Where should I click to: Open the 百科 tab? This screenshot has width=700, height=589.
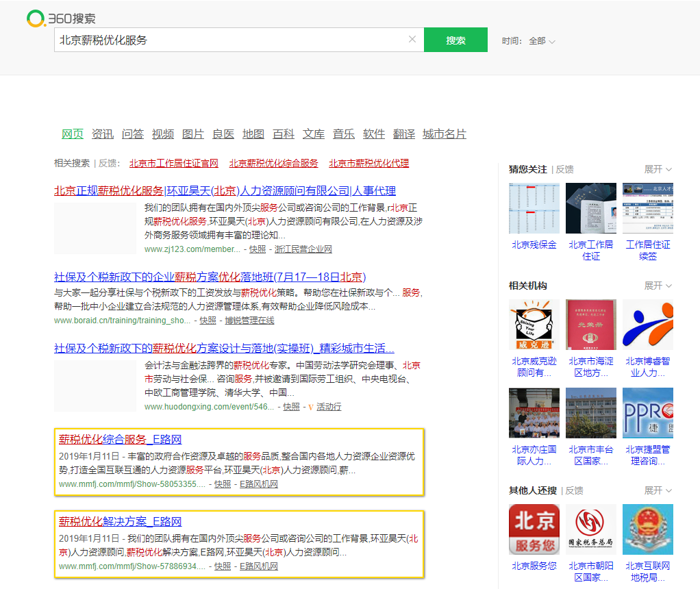click(284, 134)
